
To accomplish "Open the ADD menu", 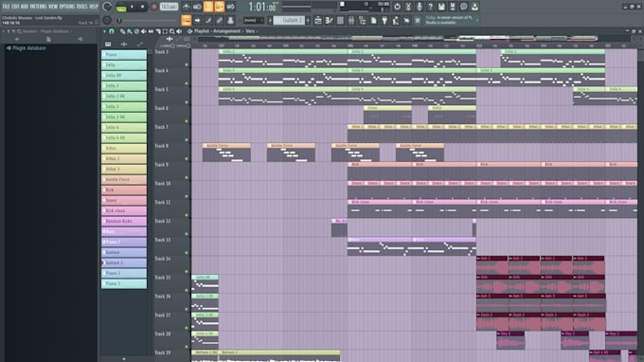I will point(25,7).
